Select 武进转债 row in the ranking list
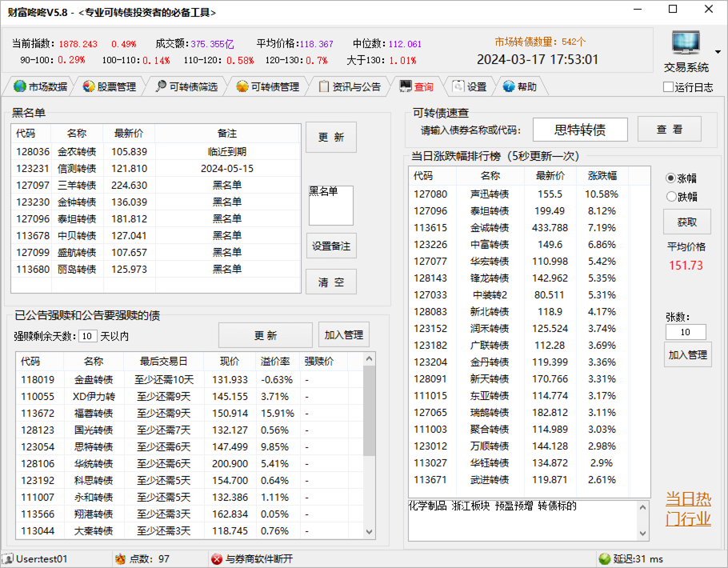 pos(530,480)
